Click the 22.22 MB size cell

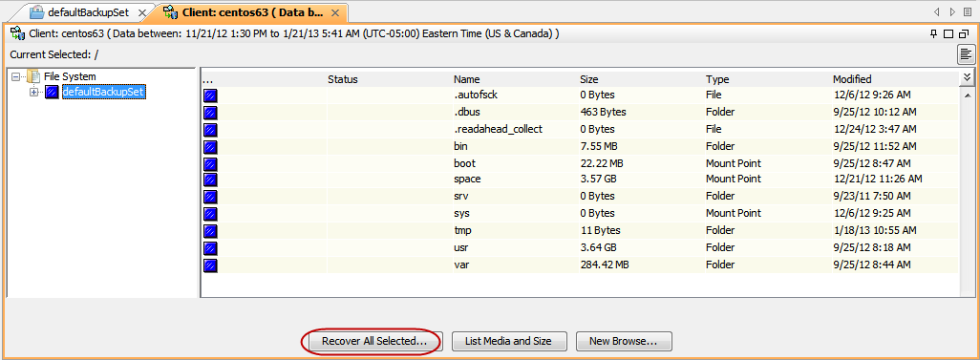point(601,163)
